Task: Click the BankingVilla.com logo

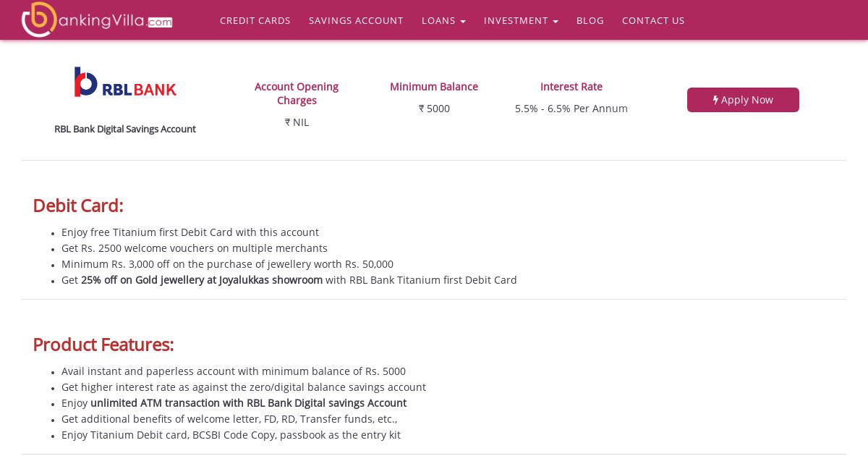Action: (x=97, y=20)
